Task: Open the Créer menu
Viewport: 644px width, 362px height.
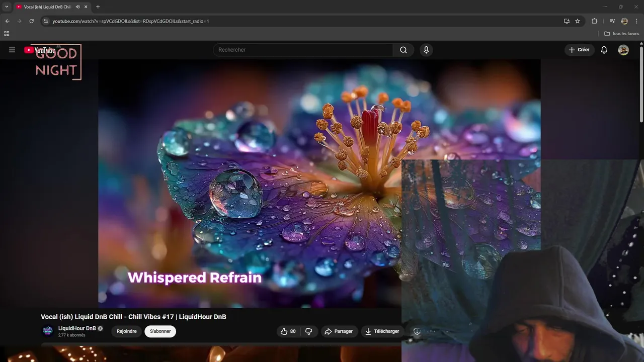Action: [x=579, y=50]
